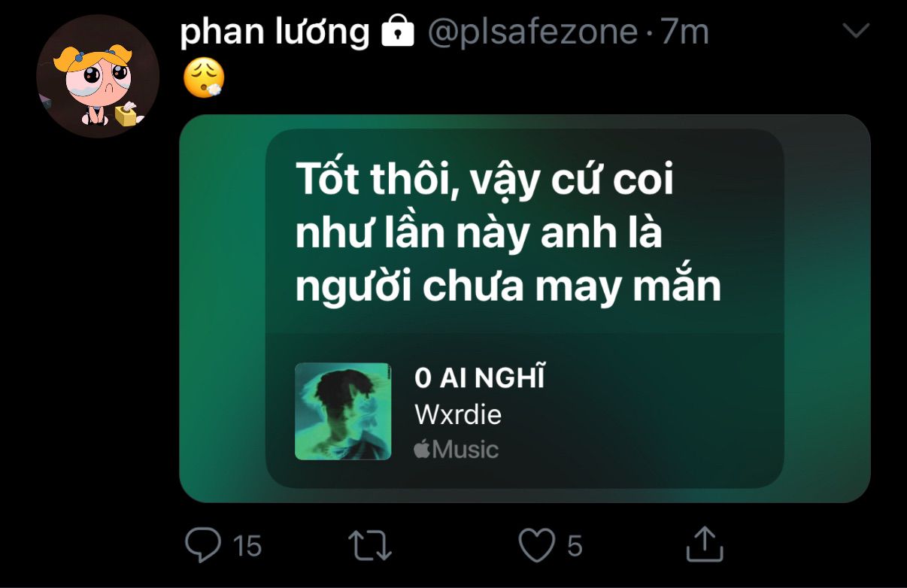View the 15 replies count
907x588 pixels.
pyautogui.click(x=247, y=546)
